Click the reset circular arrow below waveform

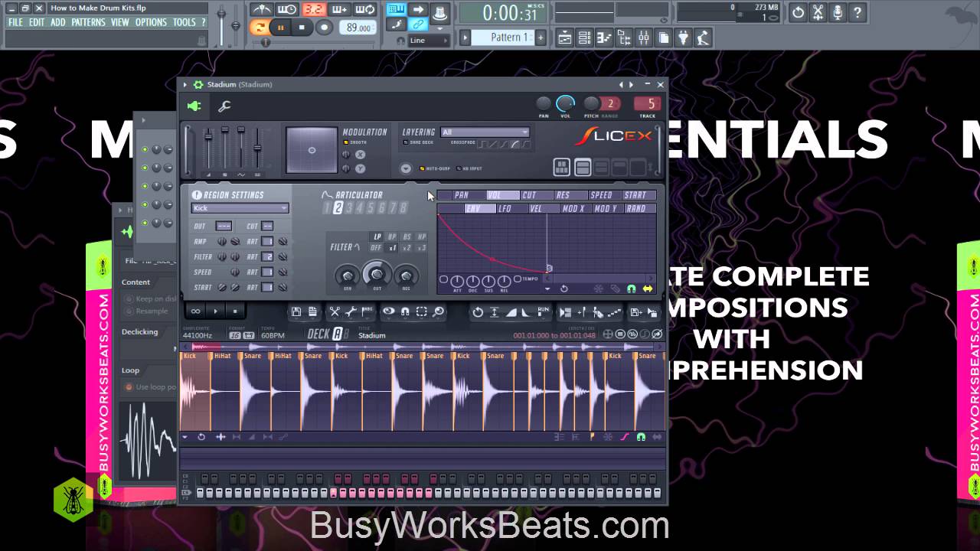click(x=201, y=437)
